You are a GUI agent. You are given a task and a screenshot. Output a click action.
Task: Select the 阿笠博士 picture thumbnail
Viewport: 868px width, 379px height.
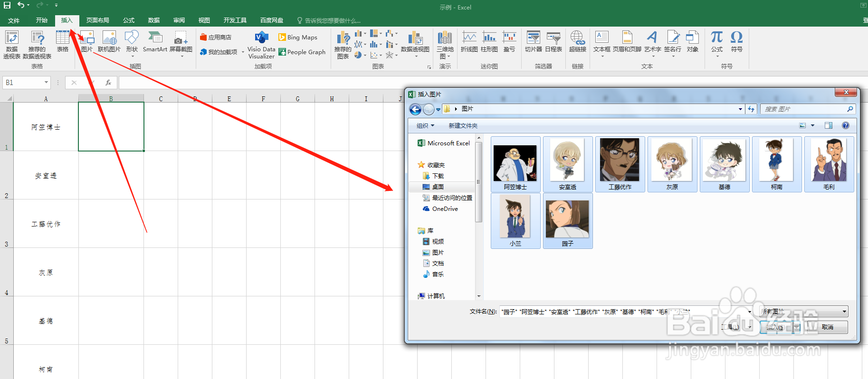click(x=515, y=164)
